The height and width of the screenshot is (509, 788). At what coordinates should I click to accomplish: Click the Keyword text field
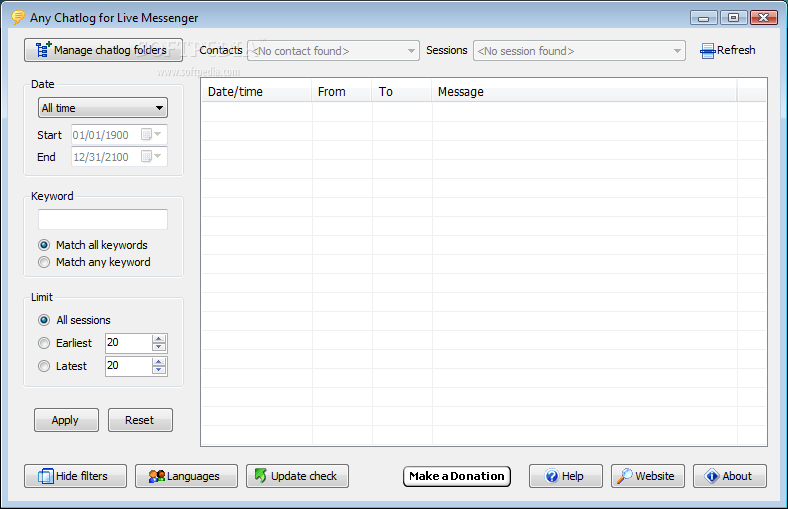coord(103,220)
